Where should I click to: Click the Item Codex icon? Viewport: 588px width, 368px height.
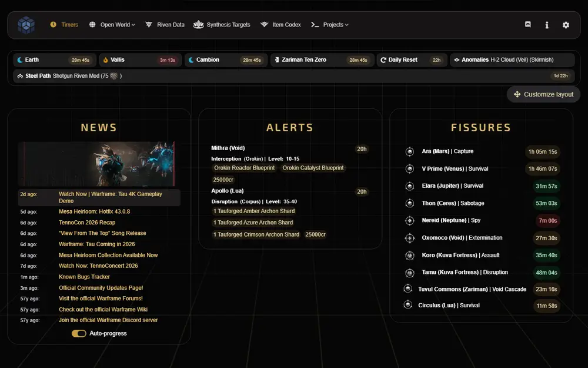coord(265,24)
